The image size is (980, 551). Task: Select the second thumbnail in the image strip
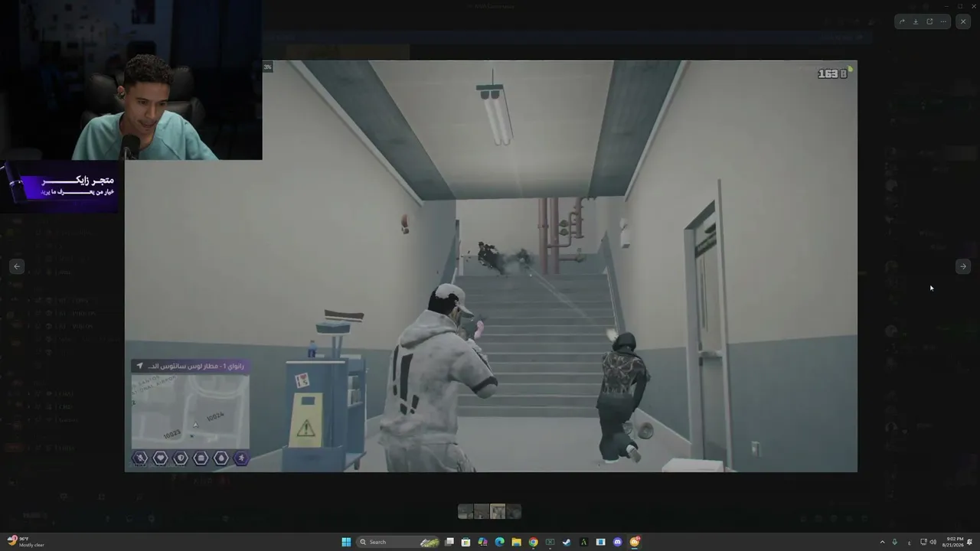pyautogui.click(x=482, y=511)
